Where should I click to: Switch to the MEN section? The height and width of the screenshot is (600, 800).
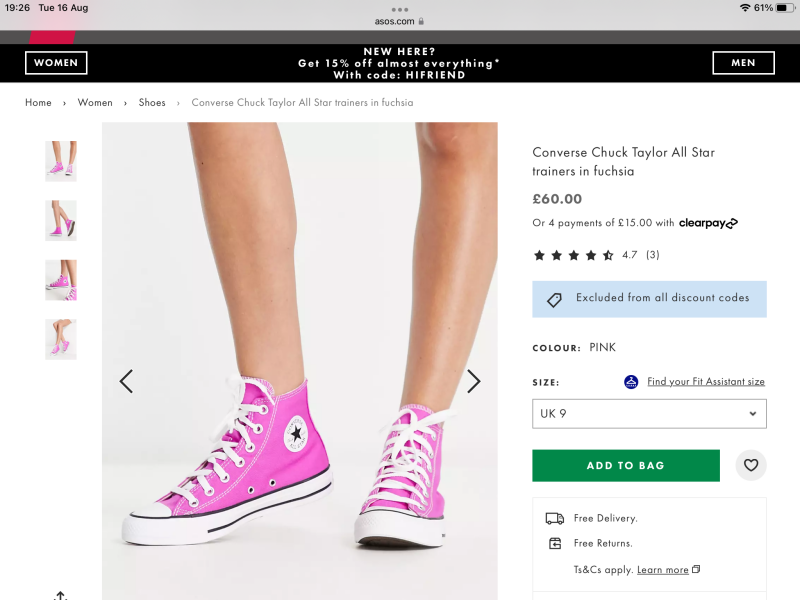(x=743, y=62)
